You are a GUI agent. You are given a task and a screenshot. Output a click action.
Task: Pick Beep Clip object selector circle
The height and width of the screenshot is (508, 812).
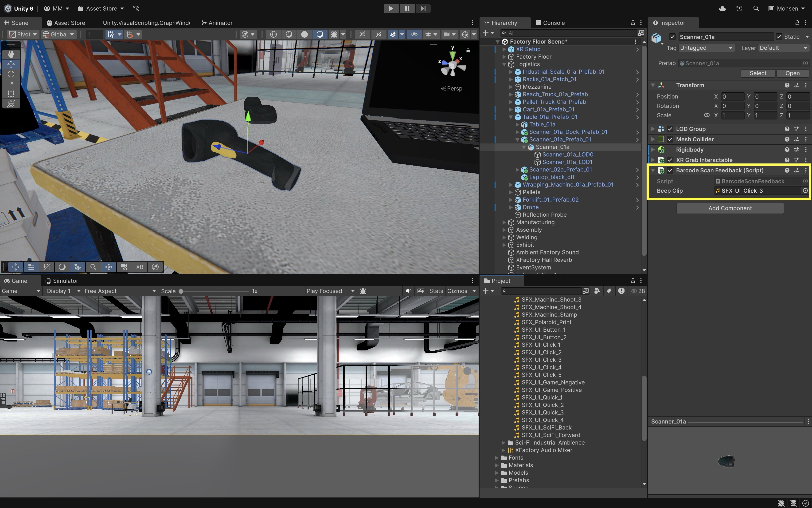pos(805,191)
